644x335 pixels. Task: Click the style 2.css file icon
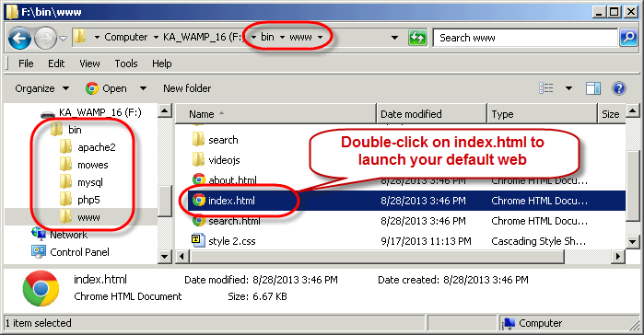[x=198, y=240]
